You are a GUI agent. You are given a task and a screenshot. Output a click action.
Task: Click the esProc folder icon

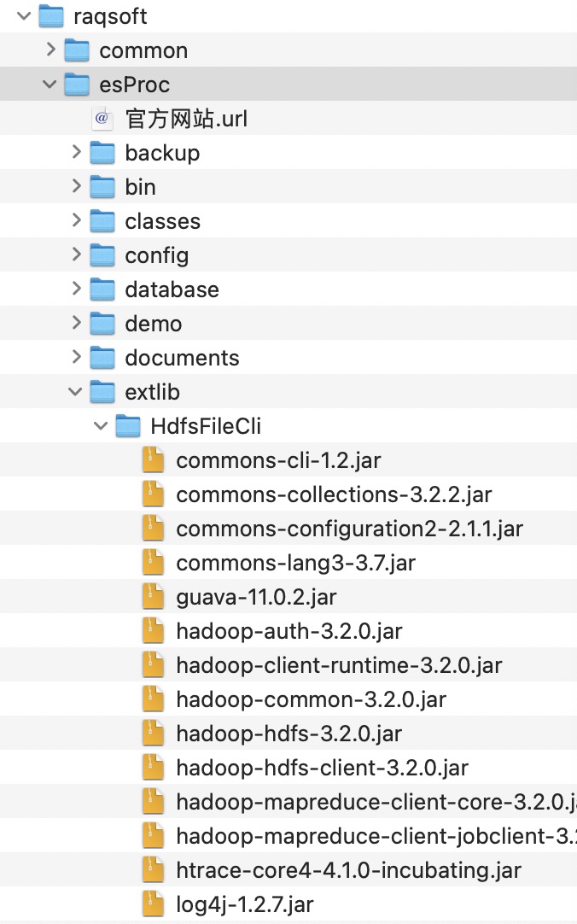77,85
